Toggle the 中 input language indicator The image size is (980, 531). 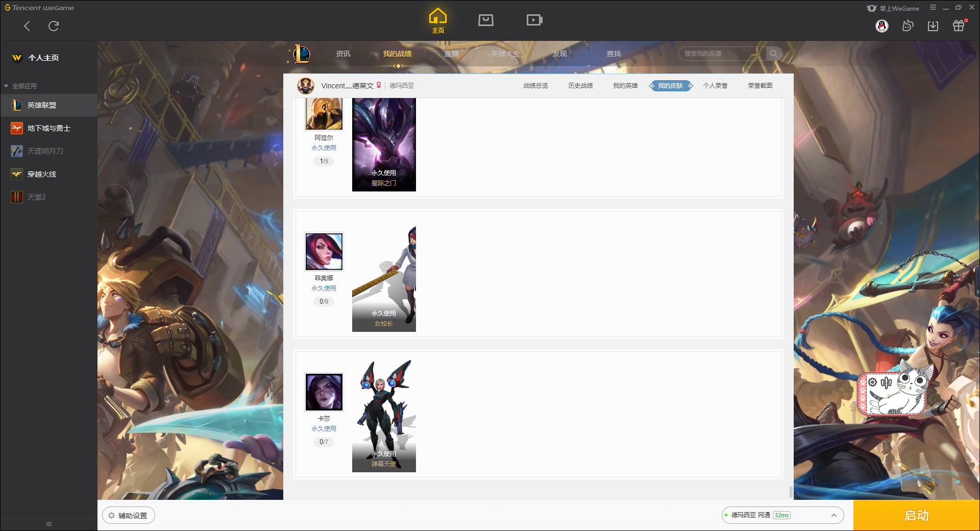click(887, 382)
